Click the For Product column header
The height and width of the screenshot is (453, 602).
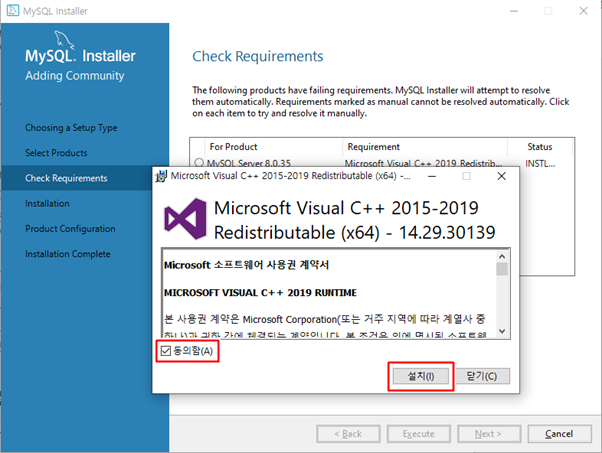tap(233, 147)
